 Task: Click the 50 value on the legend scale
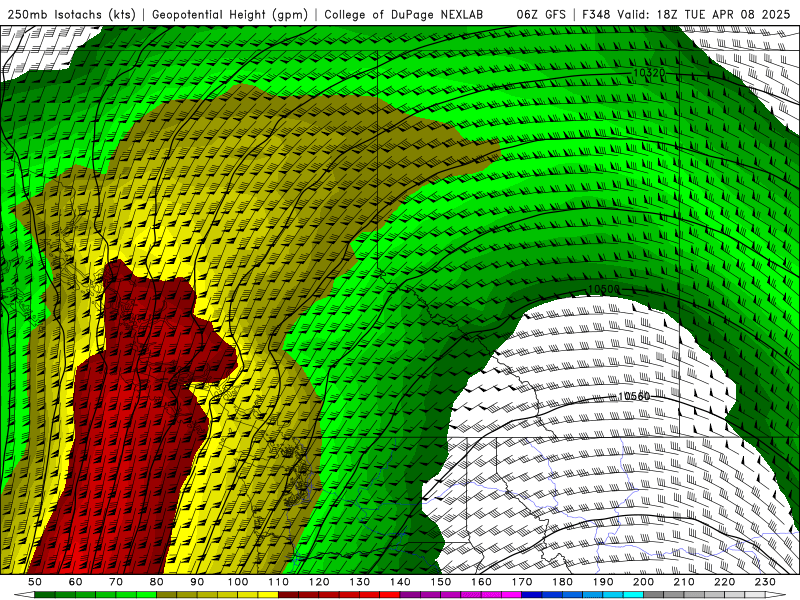[35, 582]
